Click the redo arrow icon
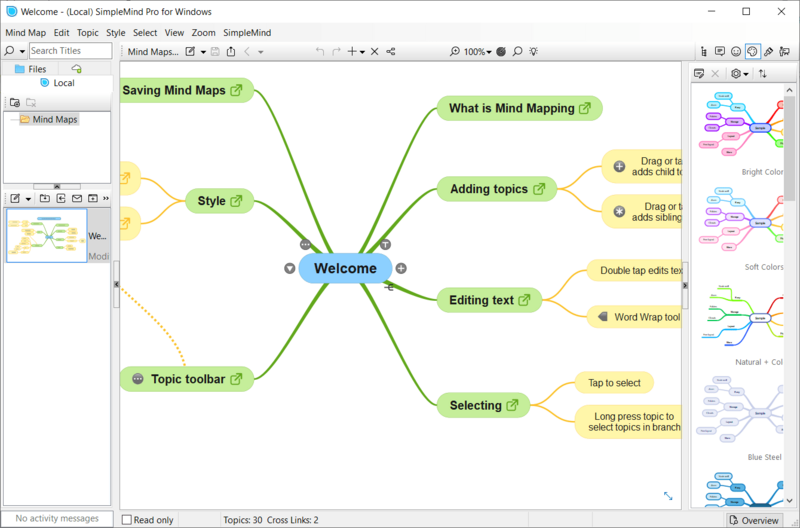Viewport: 800px width, 528px height. 336,52
